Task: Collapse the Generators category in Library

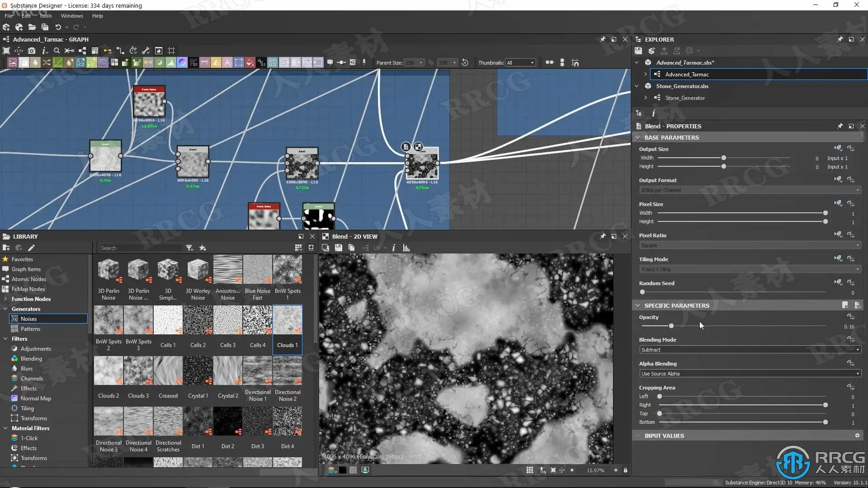Action: tap(5, 309)
